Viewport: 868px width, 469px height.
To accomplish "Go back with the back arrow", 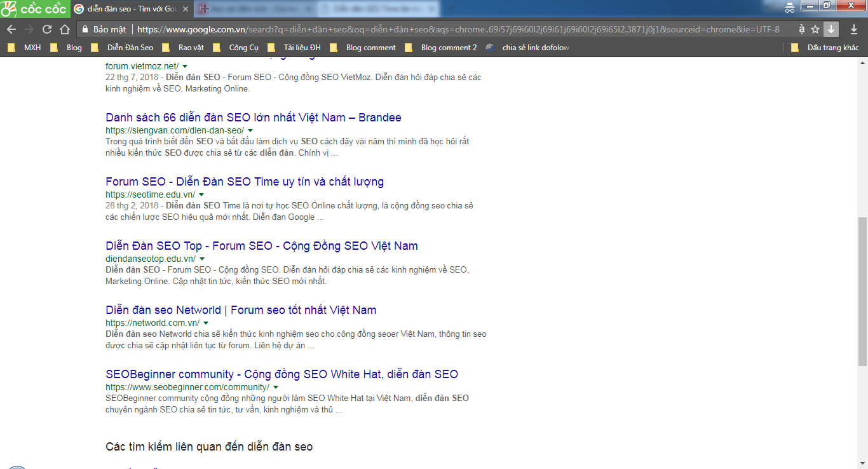I will [11, 29].
